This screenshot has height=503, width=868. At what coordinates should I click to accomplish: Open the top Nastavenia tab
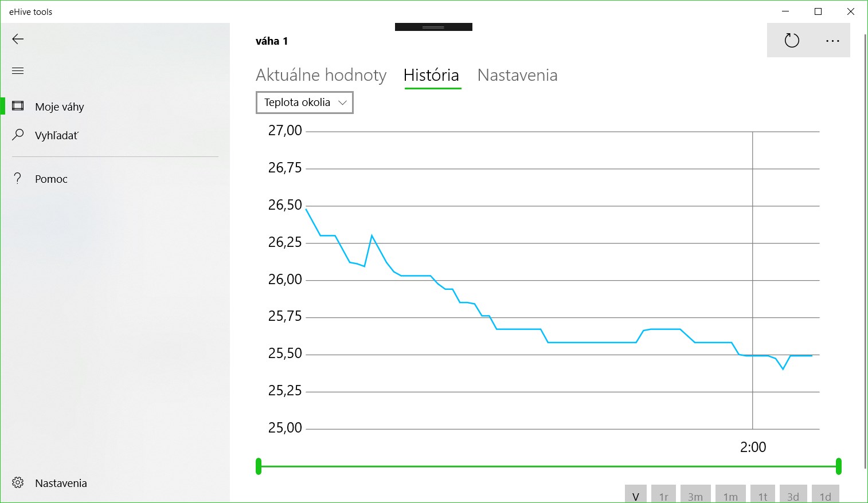pyautogui.click(x=517, y=76)
